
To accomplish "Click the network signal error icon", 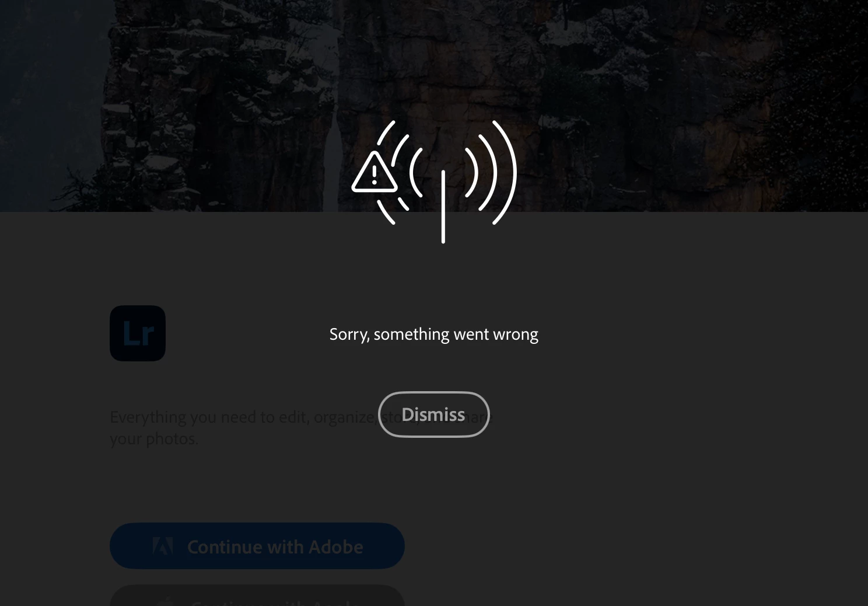I will coord(434,181).
